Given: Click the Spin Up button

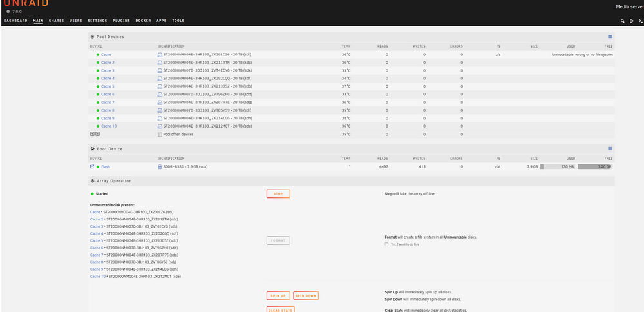Looking at the screenshot, I should 278,295.
